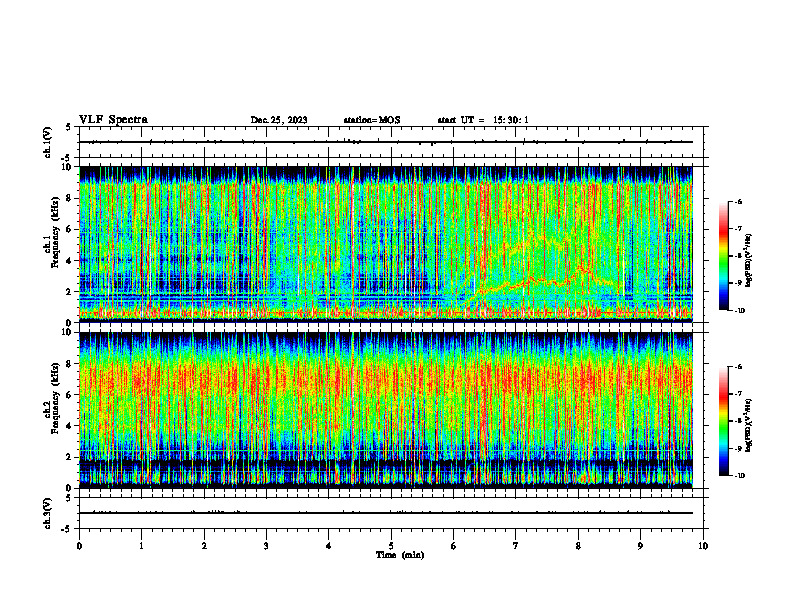792x612 pixels.
Task: Click the "-9" label on ch.2 colorbar
Action: 737,448
